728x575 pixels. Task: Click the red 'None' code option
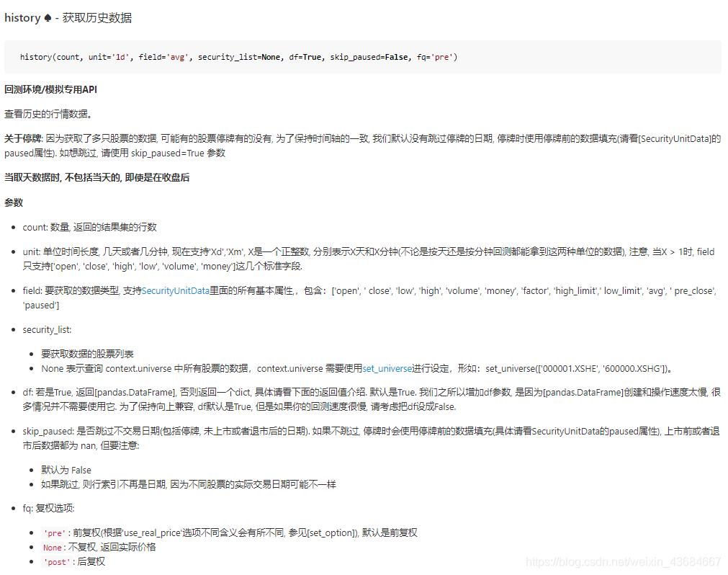tap(52, 548)
